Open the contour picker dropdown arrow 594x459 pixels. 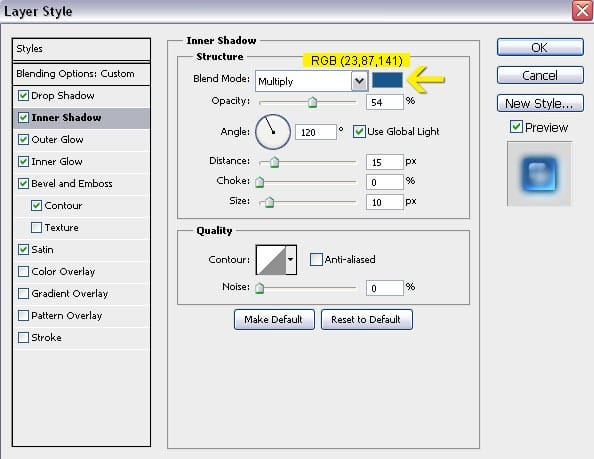coord(291,259)
